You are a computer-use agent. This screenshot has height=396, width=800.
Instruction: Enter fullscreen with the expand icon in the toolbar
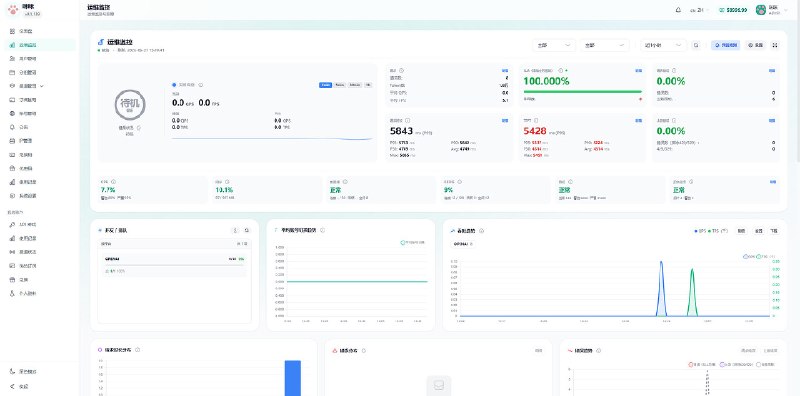point(775,45)
